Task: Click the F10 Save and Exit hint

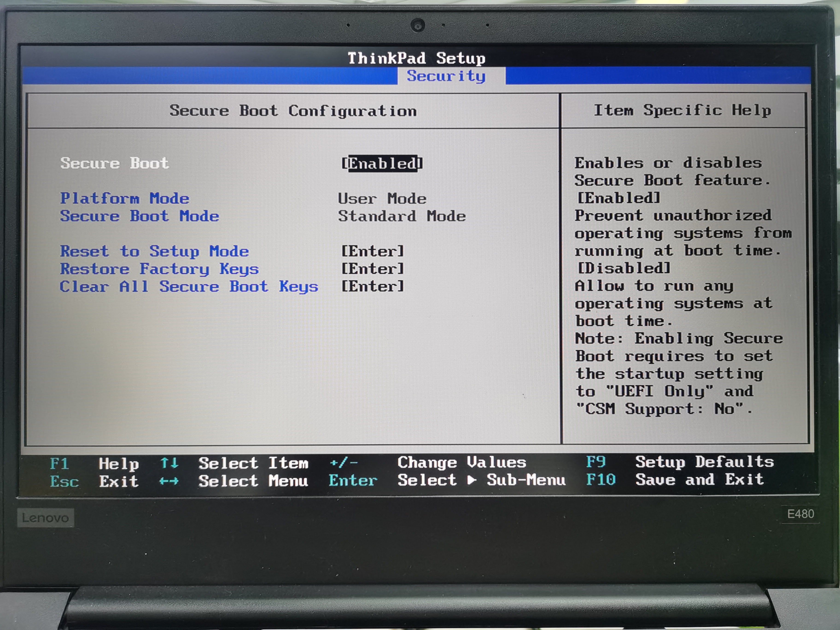Action: tap(675, 480)
